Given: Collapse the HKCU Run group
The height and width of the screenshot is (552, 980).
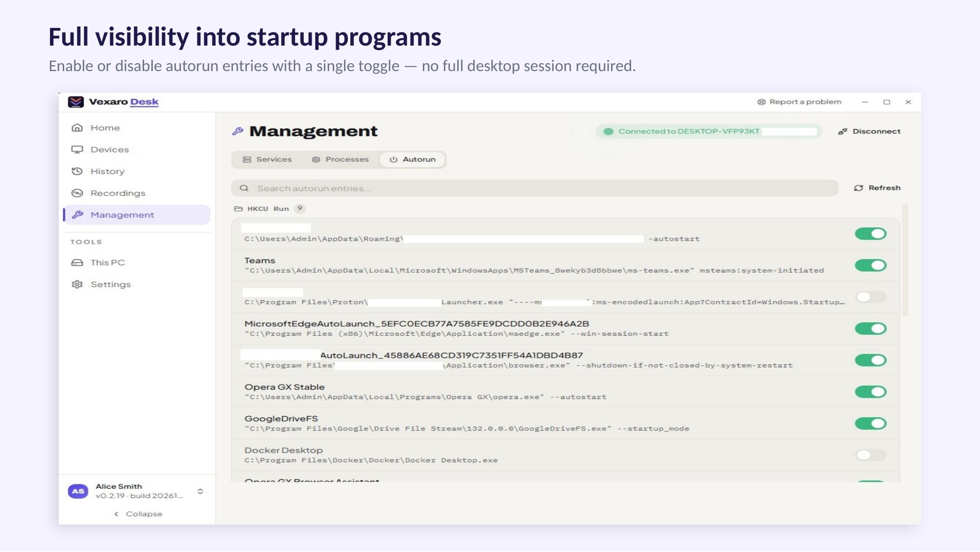Looking at the screenshot, I should point(269,209).
